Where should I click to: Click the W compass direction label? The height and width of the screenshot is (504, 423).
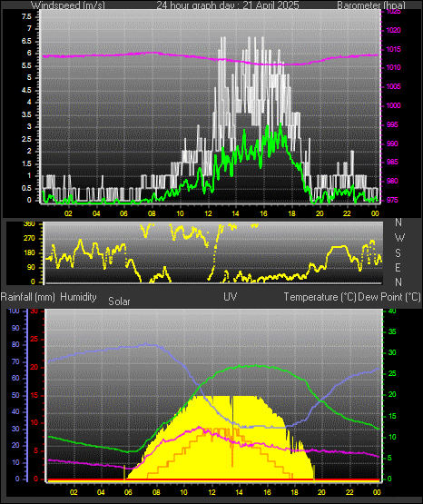click(x=399, y=238)
